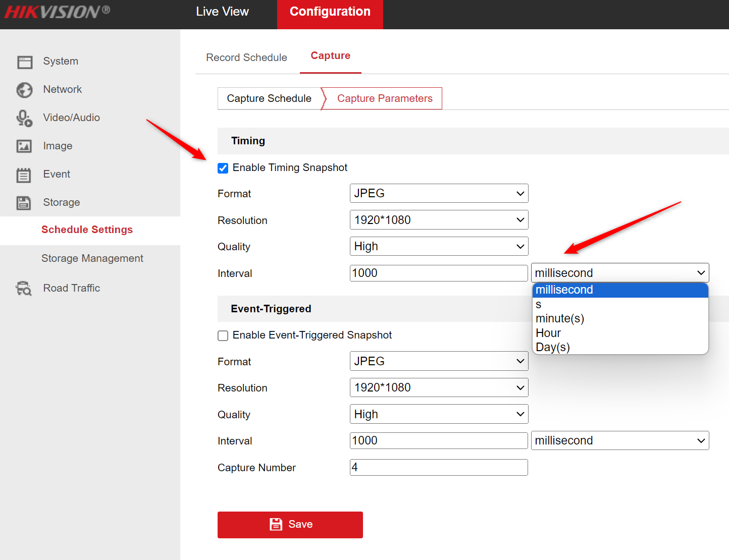Click the Capture Number input field
This screenshot has height=560, width=729.
[438, 467]
